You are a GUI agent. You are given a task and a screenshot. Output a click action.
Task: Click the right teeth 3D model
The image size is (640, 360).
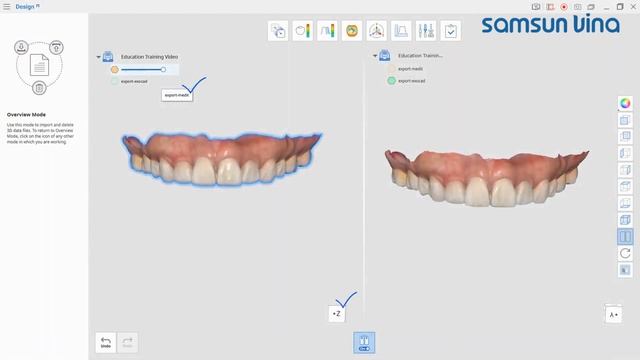(x=487, y=178)
